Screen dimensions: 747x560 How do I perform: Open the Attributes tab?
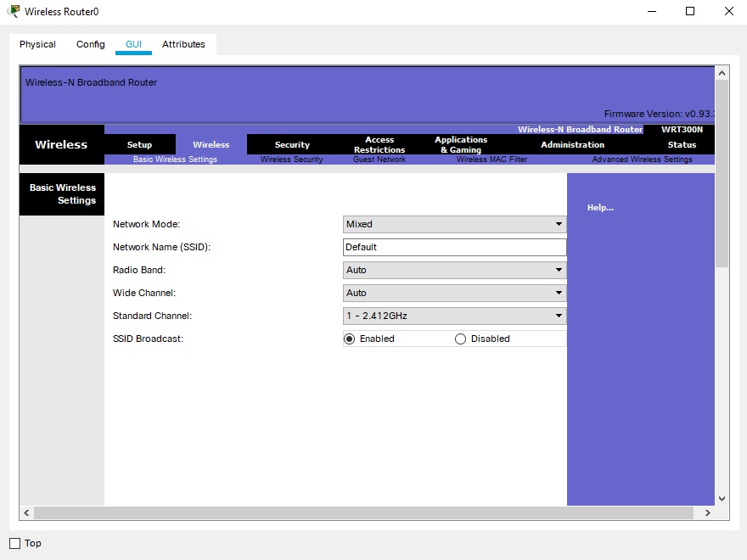(x=183, y=44)
